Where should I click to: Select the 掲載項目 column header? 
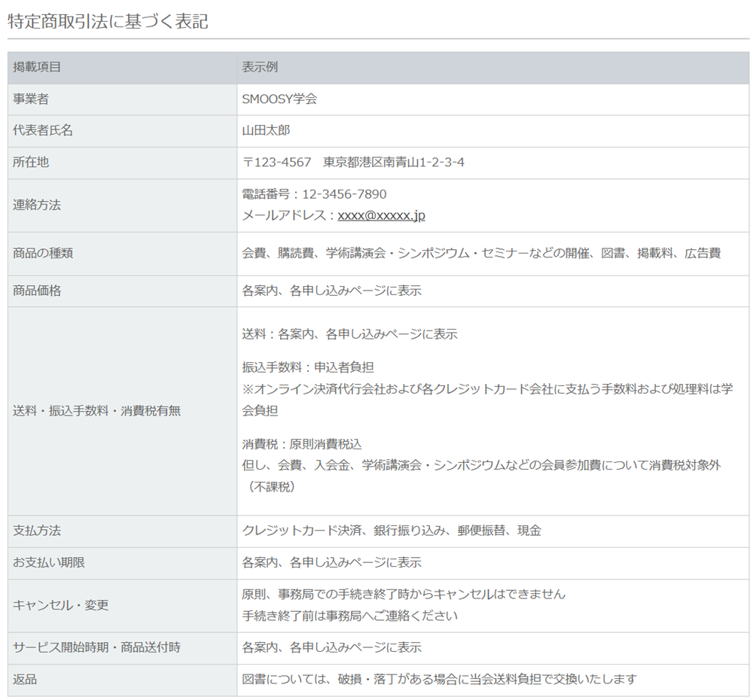(37, 67)
